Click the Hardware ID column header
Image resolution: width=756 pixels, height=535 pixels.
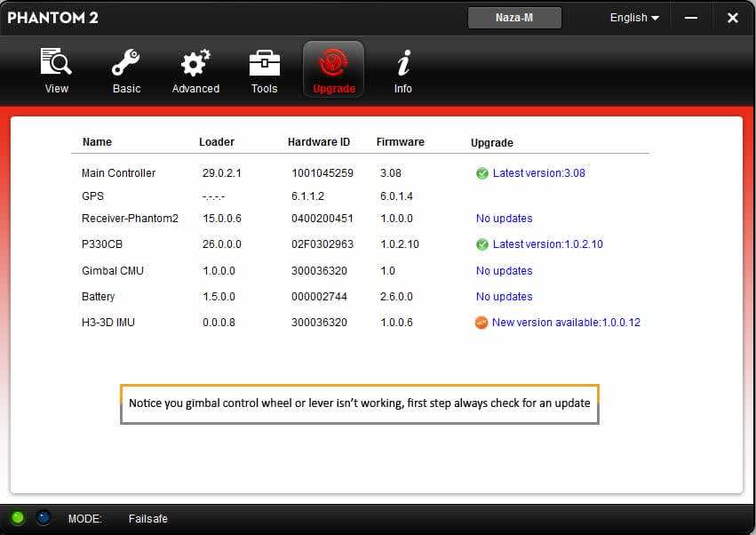pyautogui.click(x=319, y=142)
